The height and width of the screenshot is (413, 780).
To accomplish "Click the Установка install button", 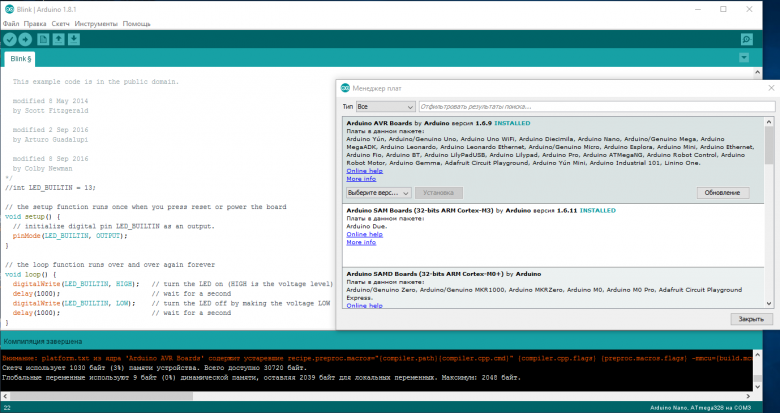I will pos(438,193).
